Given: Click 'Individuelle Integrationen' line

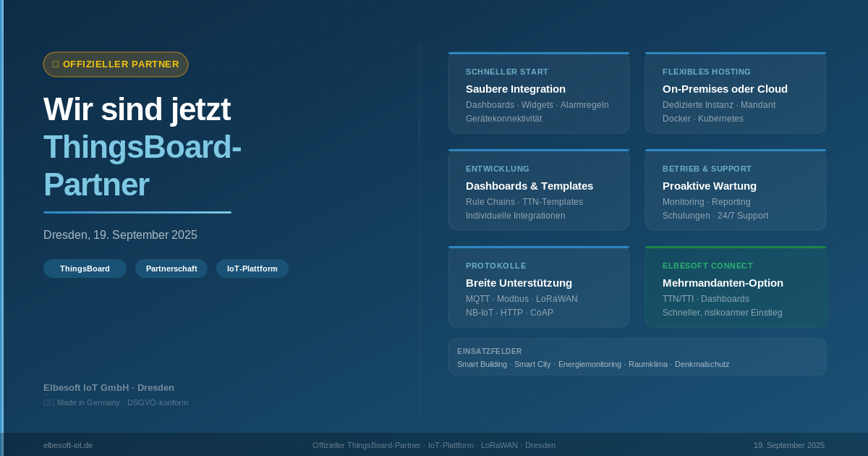Looking at the screenshot, I should pos(516,216).
